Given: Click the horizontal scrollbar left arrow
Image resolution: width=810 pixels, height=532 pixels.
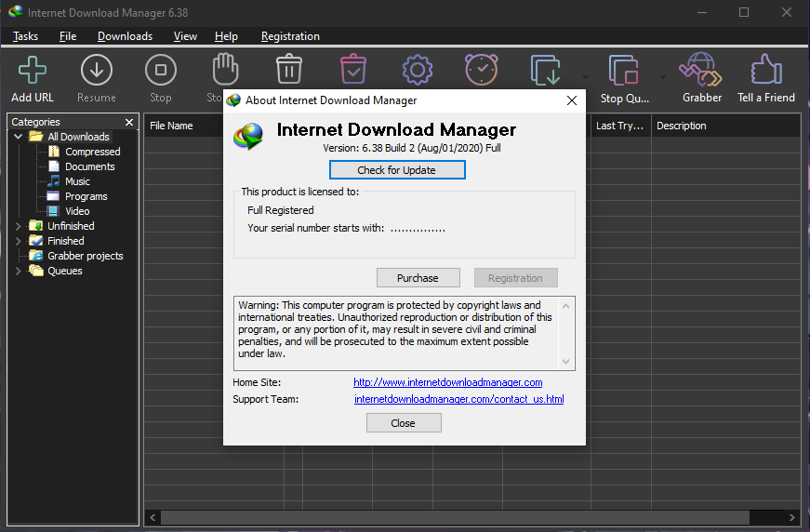Looking at the screenshot, I should coord(153,517).
